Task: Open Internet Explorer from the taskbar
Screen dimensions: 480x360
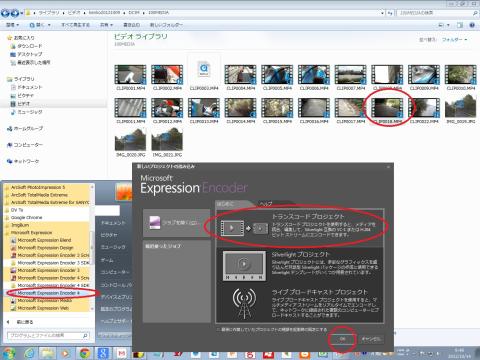Action: tap(29, 353)
